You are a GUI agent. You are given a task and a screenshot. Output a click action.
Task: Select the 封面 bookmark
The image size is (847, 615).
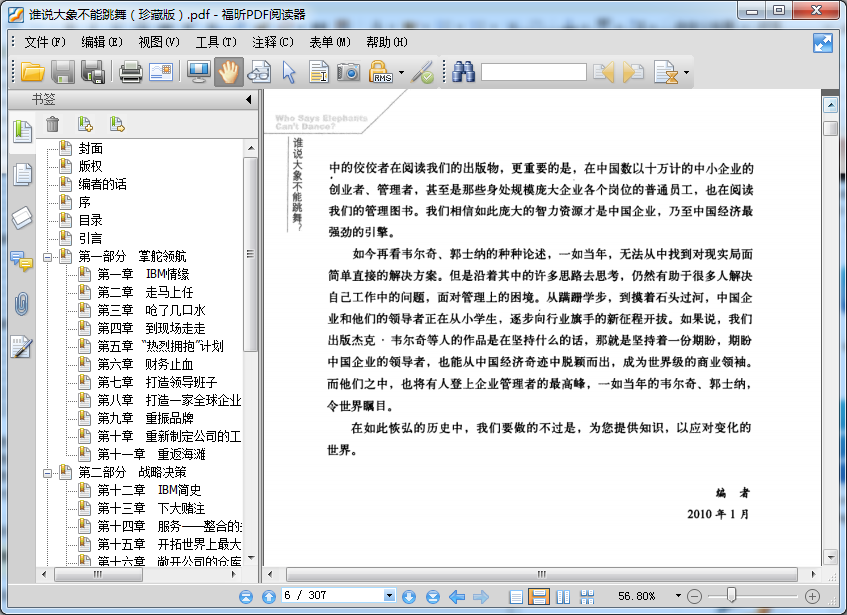click(x=90, y=148)
